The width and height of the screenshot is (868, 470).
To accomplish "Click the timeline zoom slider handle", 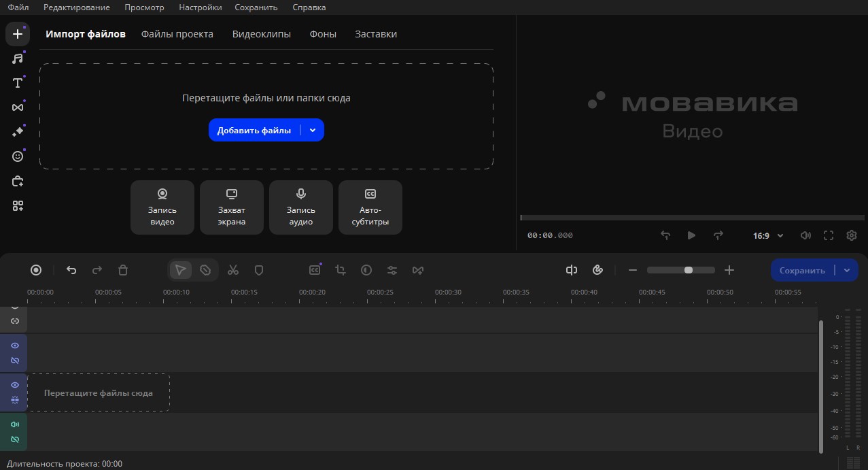I will 689,270.
